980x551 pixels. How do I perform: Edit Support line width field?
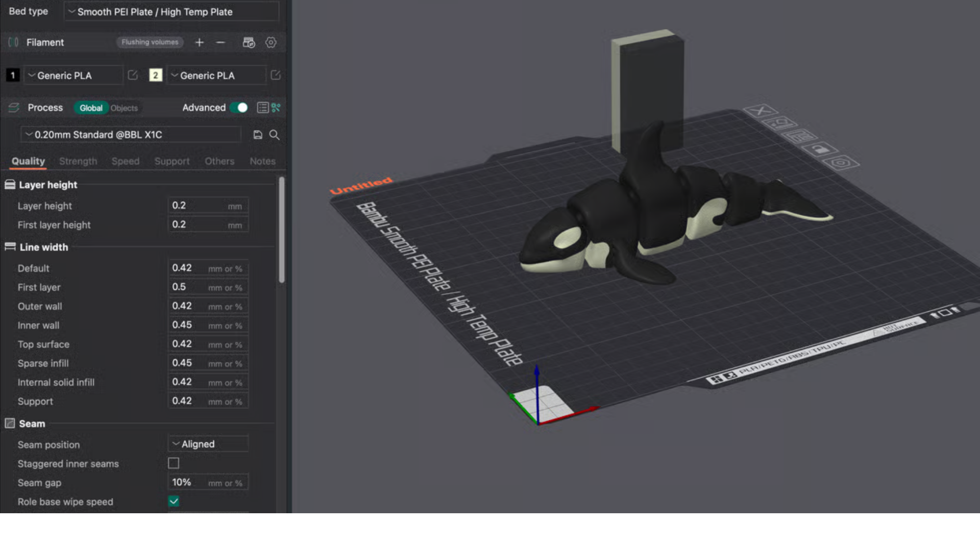point(208,401)
